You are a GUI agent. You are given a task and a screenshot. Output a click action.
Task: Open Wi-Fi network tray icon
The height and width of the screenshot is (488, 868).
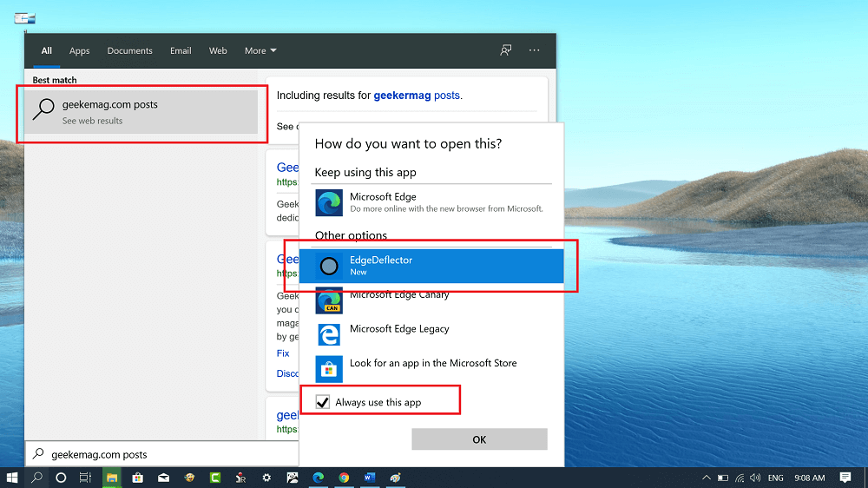740,478
